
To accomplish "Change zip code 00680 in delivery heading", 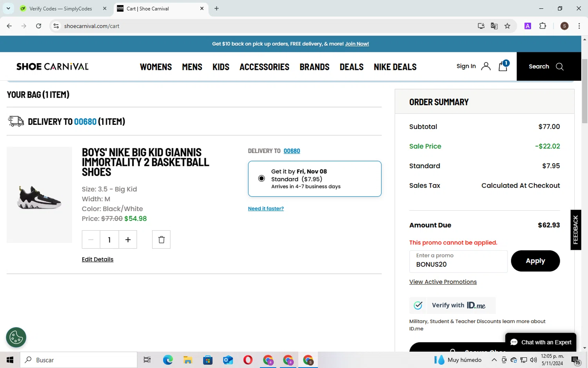I will (x=85, y=122).
